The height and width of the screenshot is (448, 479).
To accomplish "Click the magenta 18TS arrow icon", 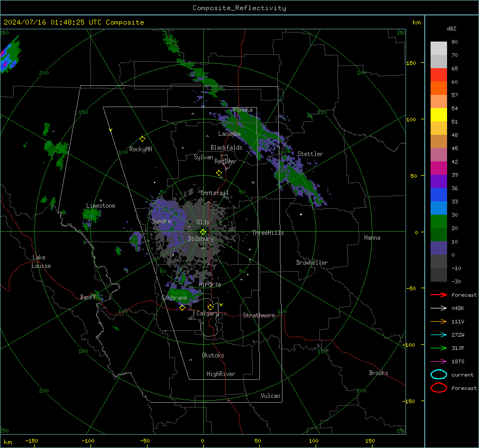I will 439,362.
